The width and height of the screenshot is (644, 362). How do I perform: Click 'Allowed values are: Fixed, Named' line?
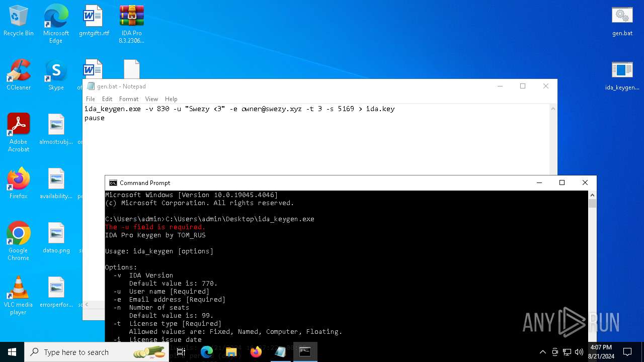(235, 332)
